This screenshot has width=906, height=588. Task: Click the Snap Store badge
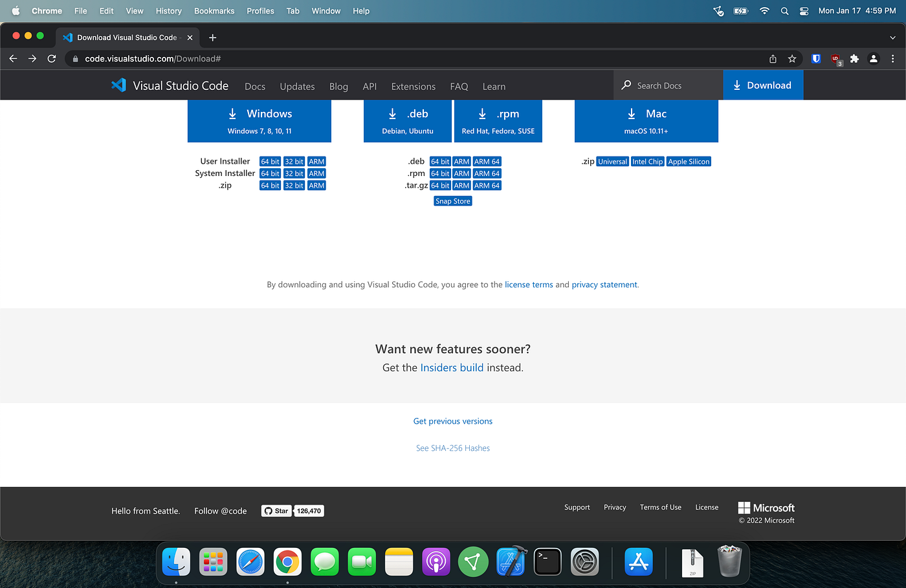[x=452, y=201]
